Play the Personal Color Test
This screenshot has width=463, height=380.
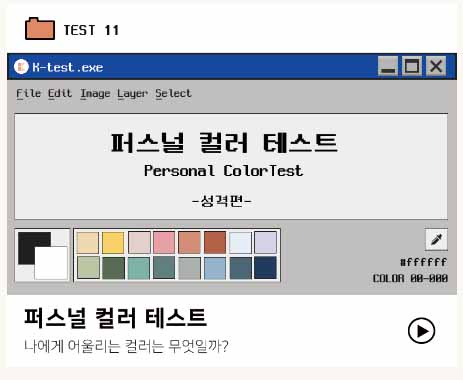(x=421, y=331)
